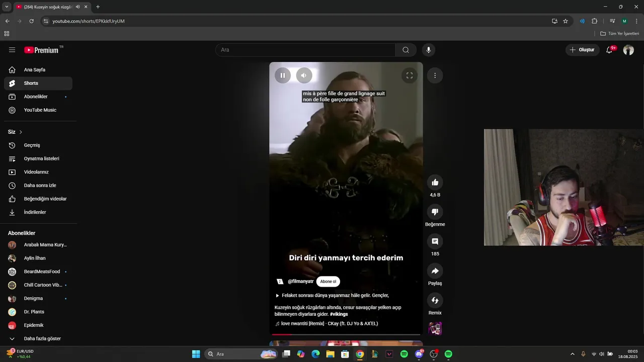
Task: Like this Short with thumbs up
Action: 435,182
